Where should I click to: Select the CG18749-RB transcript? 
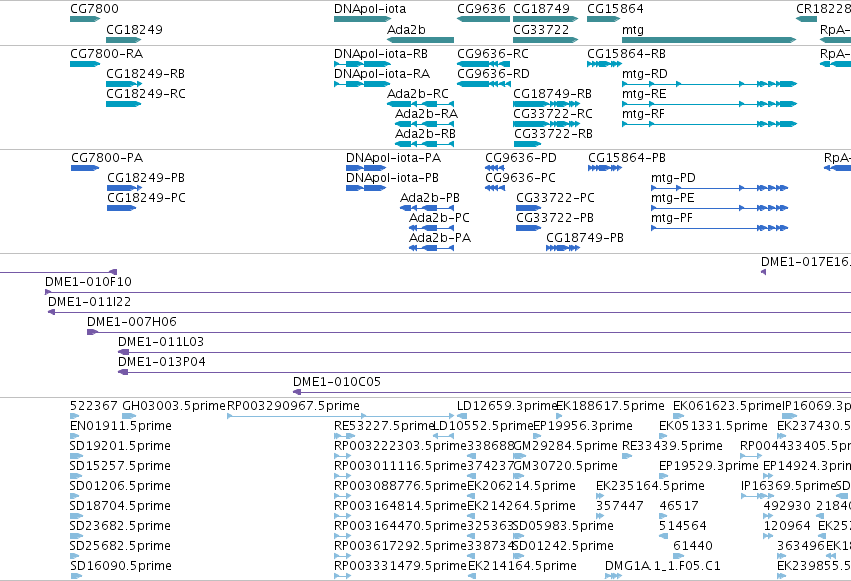[545, 104]
